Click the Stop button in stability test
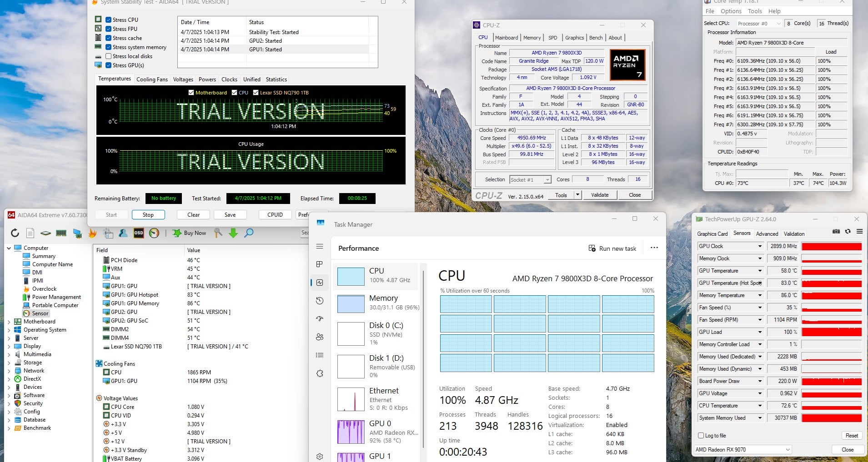Screen dimensions: 868x462 [x=148, y=215]
